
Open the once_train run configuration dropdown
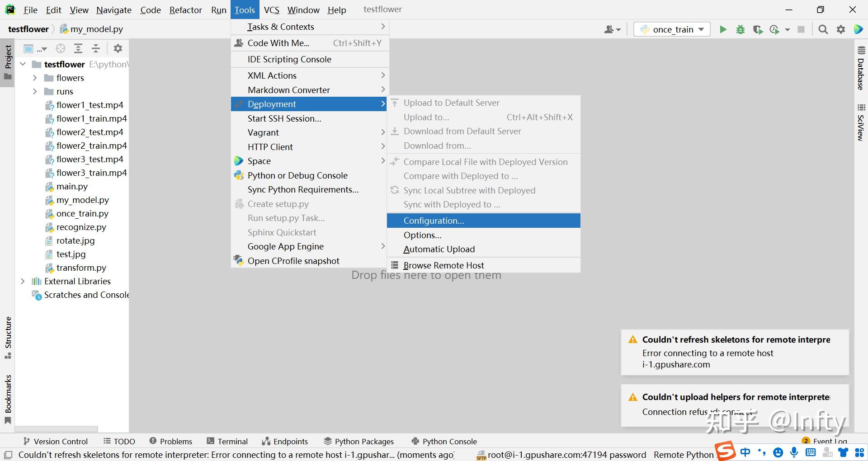pyautogui.click(x=672, y=29)
